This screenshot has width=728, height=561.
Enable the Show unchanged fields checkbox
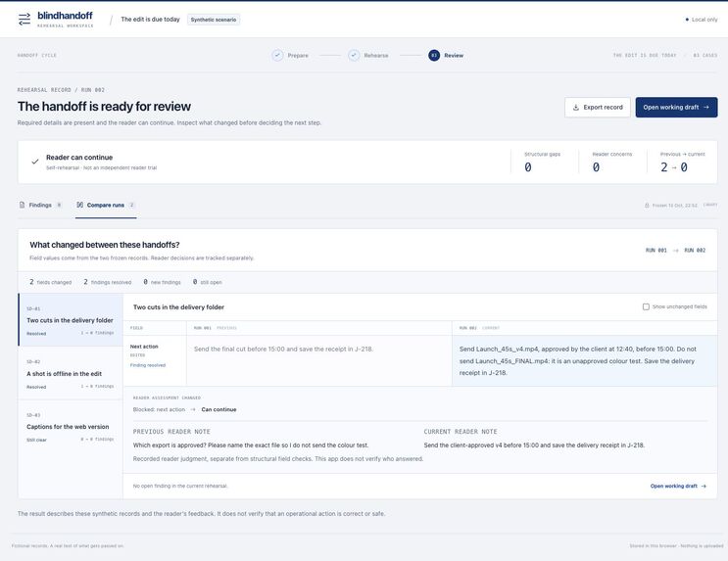[646, 306]
